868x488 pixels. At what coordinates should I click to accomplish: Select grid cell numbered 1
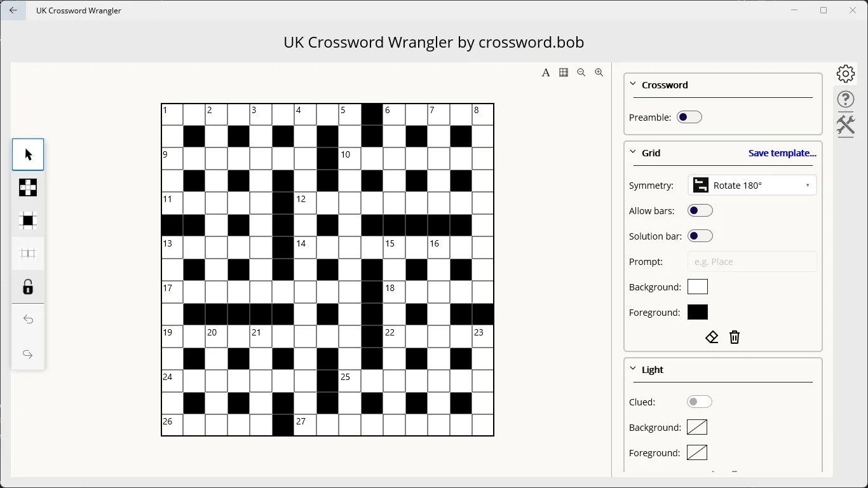point(173,115)
